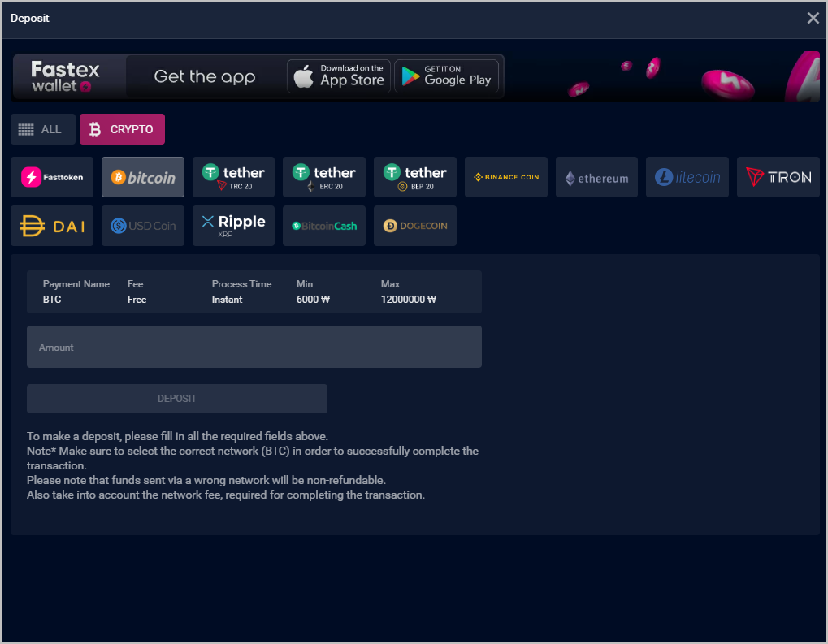Focus the Amount input field
Image resolution: width=828 pixels, height=644 pixels.
pos(254,347)
